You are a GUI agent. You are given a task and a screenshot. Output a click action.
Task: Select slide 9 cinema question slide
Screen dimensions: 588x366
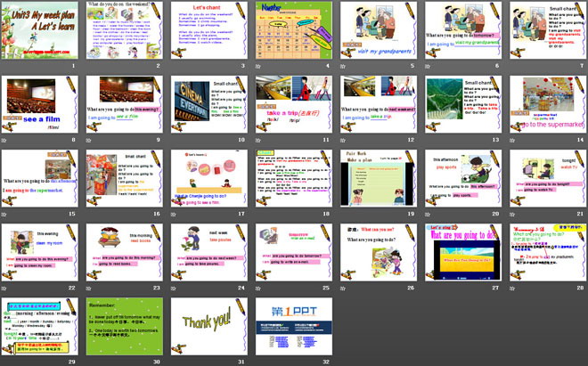[125, 104]
